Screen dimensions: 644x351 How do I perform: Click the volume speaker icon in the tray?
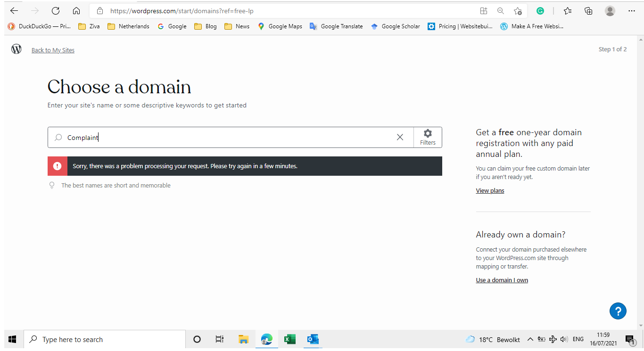[564, 339]
